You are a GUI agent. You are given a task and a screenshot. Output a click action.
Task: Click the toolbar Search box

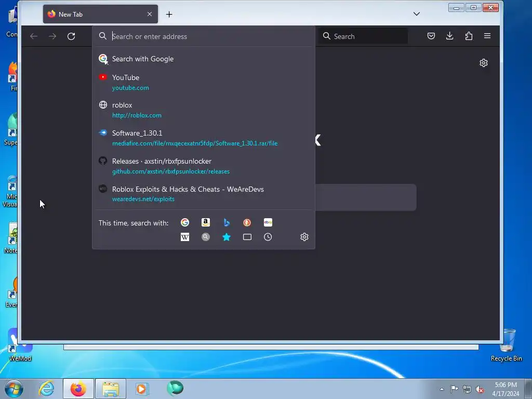[x=363, y=36]
